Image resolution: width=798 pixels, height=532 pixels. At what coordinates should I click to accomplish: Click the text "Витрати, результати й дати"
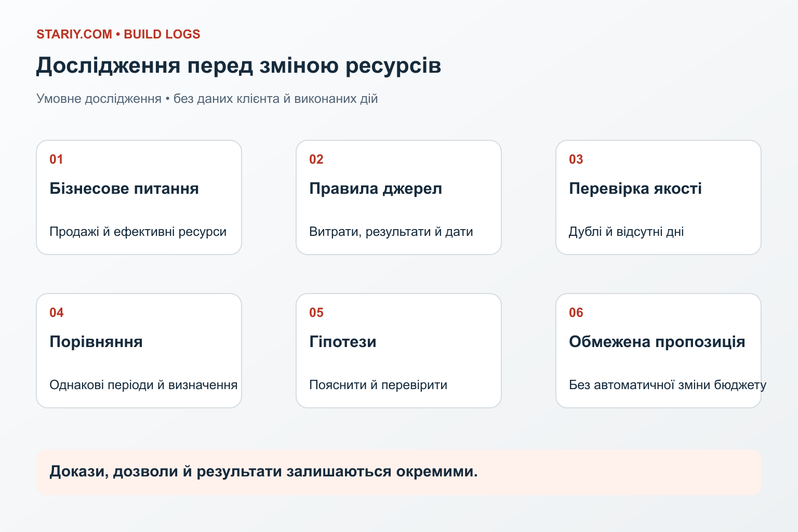click(x=391, y=232)
